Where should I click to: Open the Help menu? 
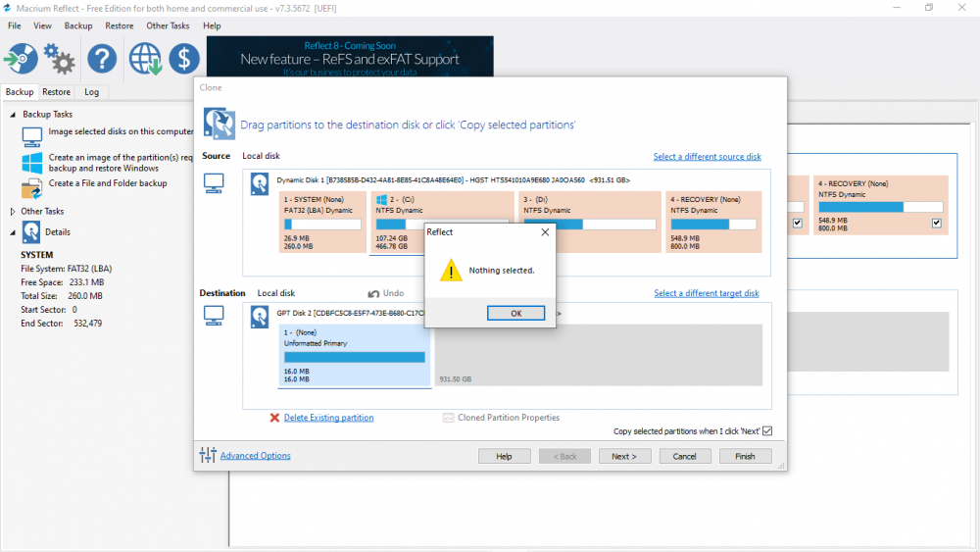(212, 25)
